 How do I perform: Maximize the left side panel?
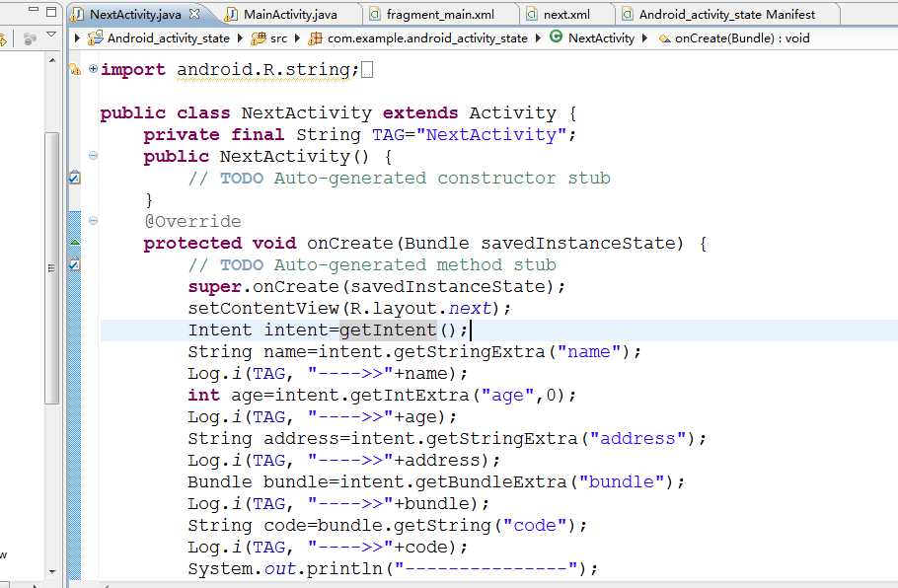(51, 11)
